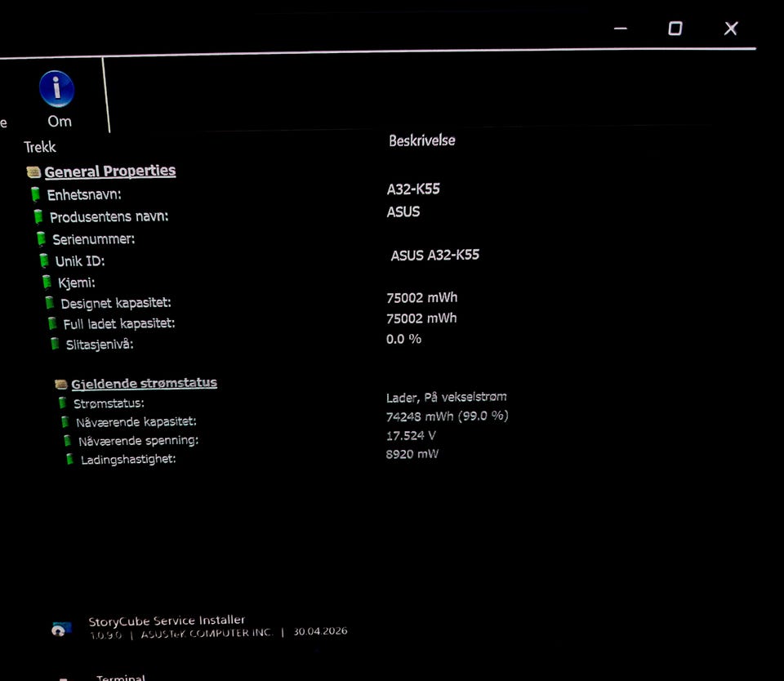Click the 17.524 V voltage value

411,435
